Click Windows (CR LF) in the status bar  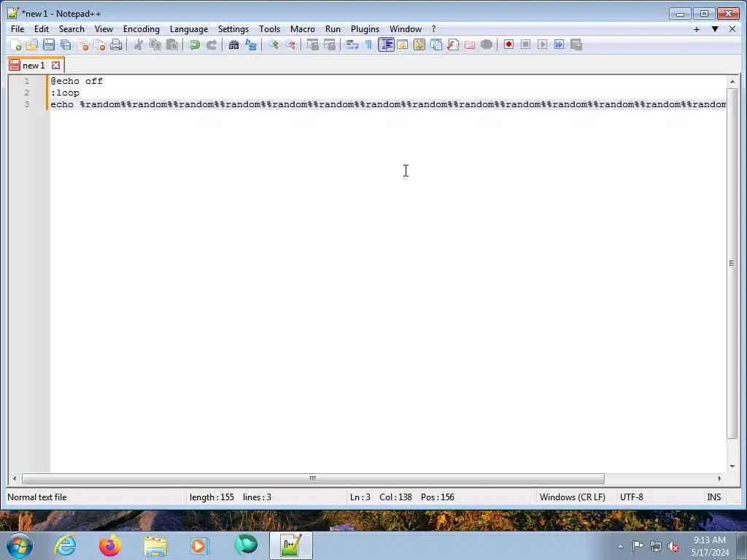point(572,497)
